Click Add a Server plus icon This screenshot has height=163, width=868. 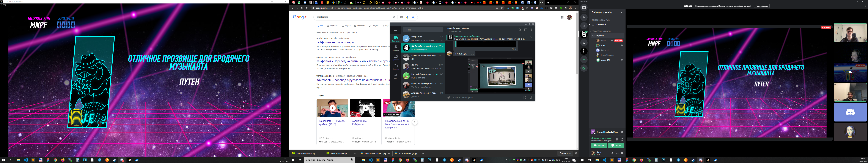tap(584, 60)
